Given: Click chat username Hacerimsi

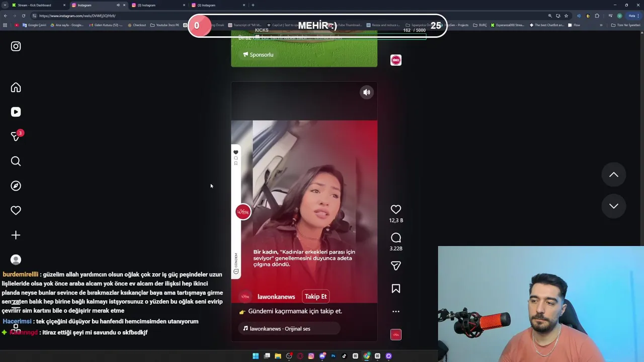Looking at the screenshot, I should pos(17,321).
